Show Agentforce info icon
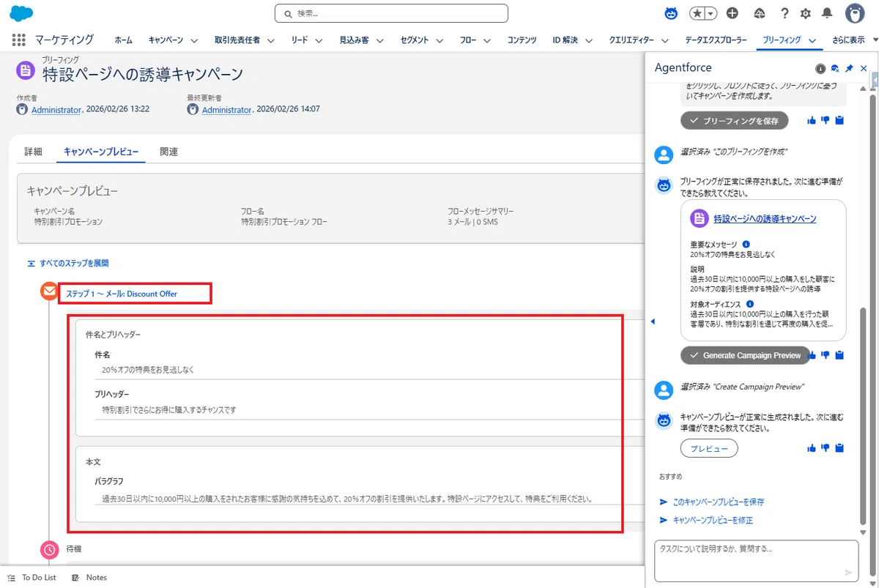879x588 pixels. point(820,68)
